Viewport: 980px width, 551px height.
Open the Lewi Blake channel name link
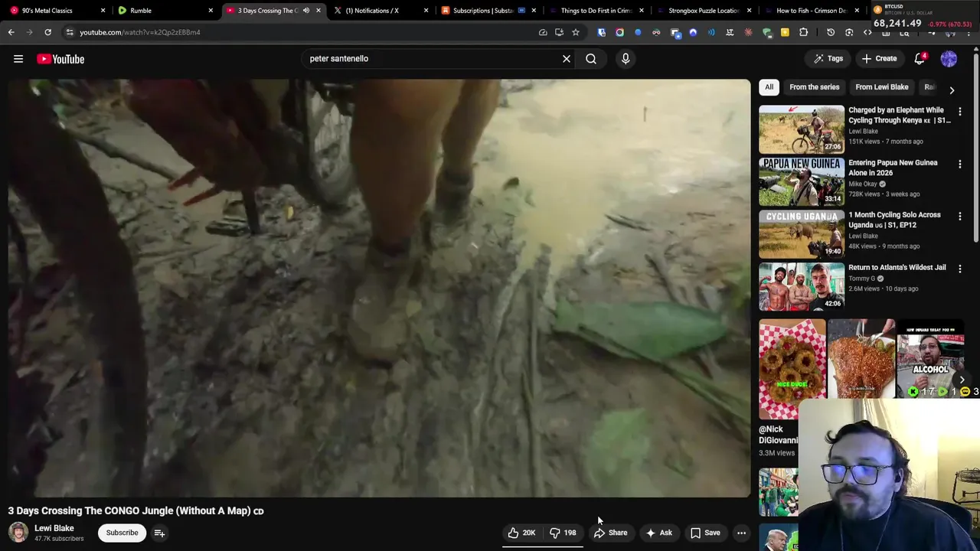click(x=54, y=528)
